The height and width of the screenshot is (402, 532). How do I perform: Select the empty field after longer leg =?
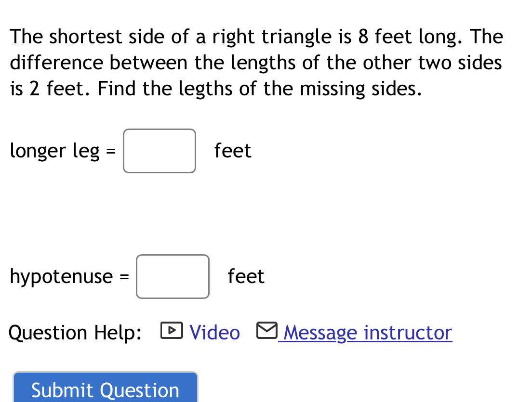point(159,150)
